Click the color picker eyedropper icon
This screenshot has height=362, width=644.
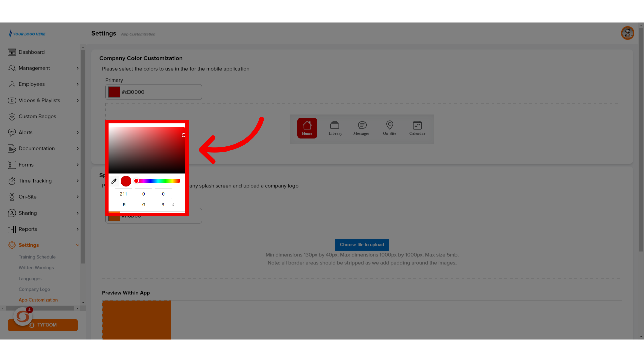[x=114, y=181]
